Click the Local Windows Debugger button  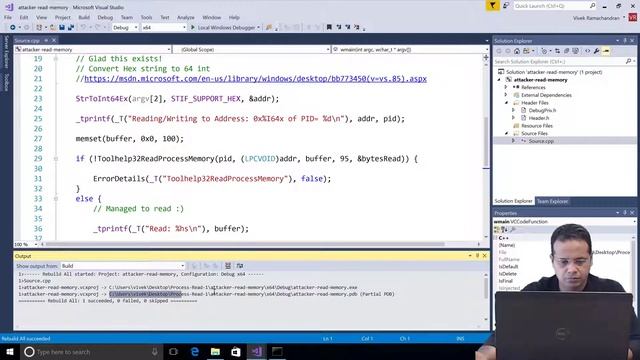point(225,27)
